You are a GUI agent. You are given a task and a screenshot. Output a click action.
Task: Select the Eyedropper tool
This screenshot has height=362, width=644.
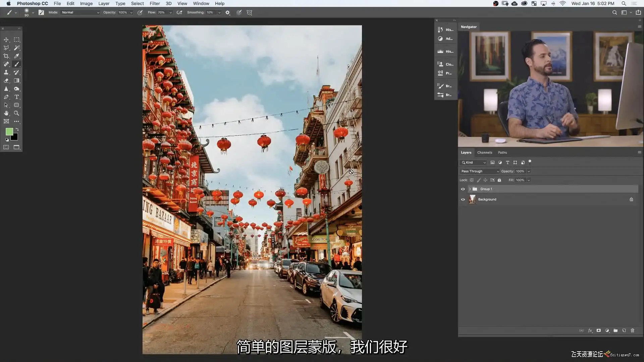point(16,56)
